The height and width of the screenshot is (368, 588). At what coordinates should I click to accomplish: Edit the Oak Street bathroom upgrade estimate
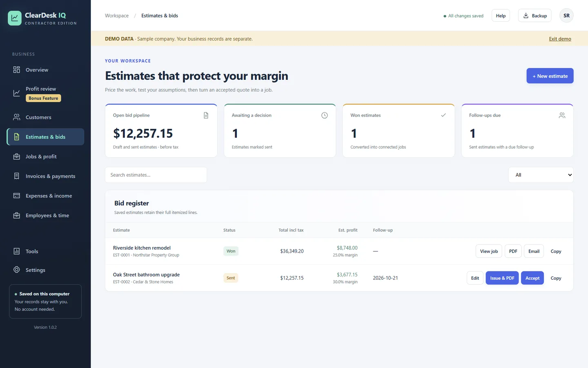(475, 278)
